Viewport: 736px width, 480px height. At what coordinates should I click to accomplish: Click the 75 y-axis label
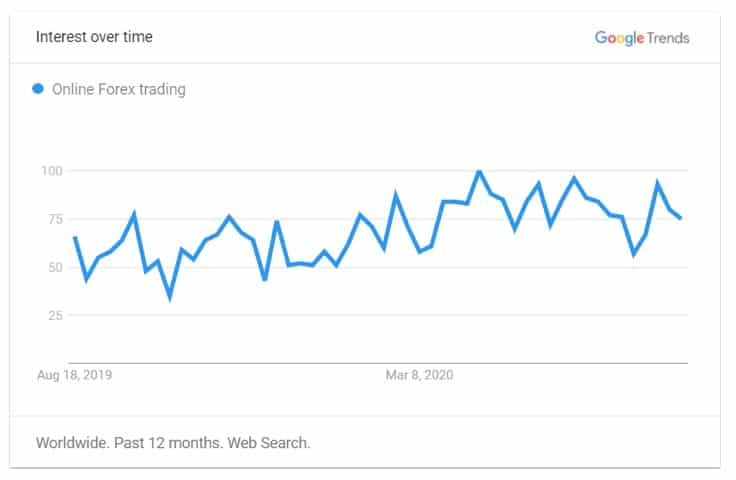[x=54, y=219]
